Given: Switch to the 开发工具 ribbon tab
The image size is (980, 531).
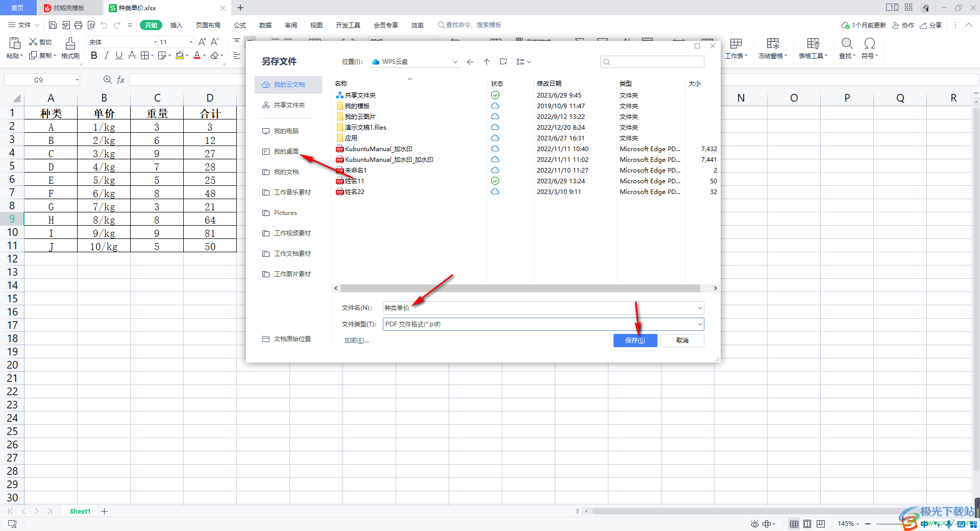Looking at the screenshot, I should (348, 25).
